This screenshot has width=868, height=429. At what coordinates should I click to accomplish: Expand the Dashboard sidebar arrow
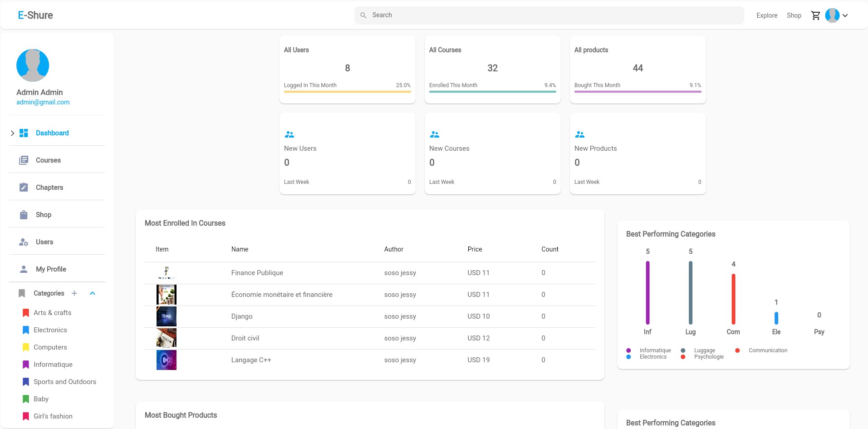(12, 133)
